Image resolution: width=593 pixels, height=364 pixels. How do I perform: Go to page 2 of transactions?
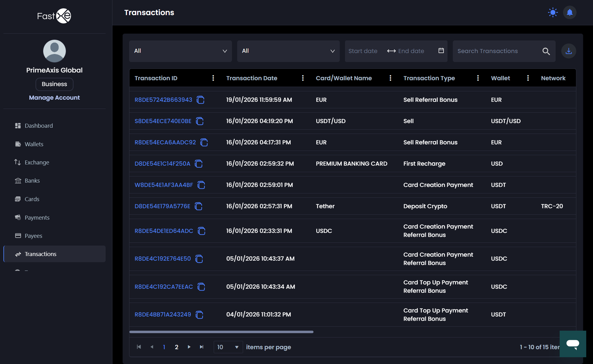[176, 347]
